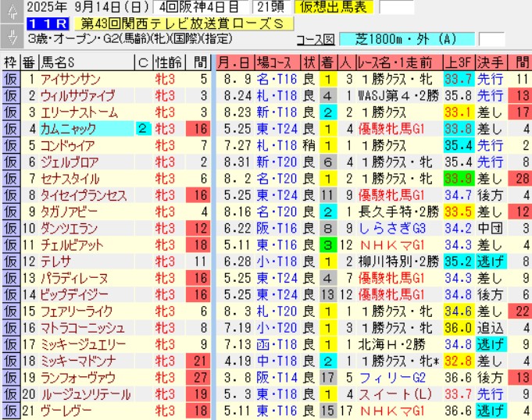Click the 仮 frame cell for アイサンサン
The image size is (532, 420).
click(x=10, y=79)
